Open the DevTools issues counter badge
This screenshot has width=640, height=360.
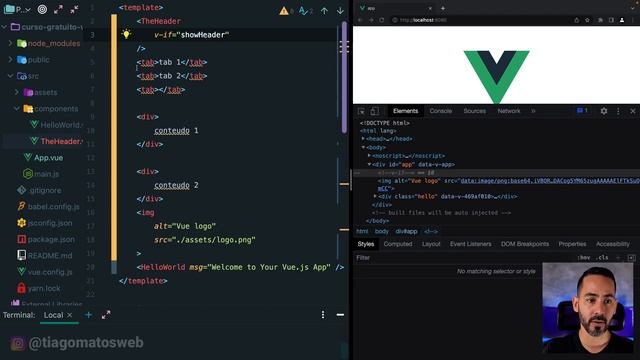tap(582, 111)
